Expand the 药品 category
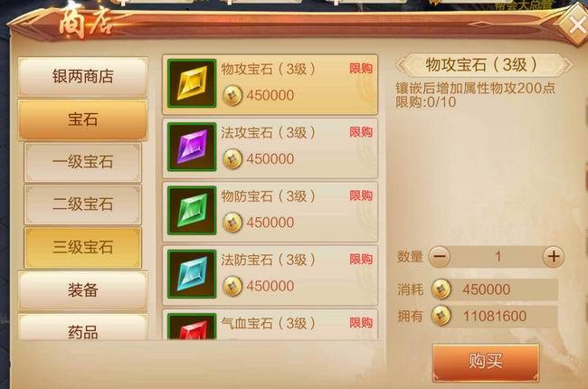This screenshot has height=389, width=588. pos(83,327)
